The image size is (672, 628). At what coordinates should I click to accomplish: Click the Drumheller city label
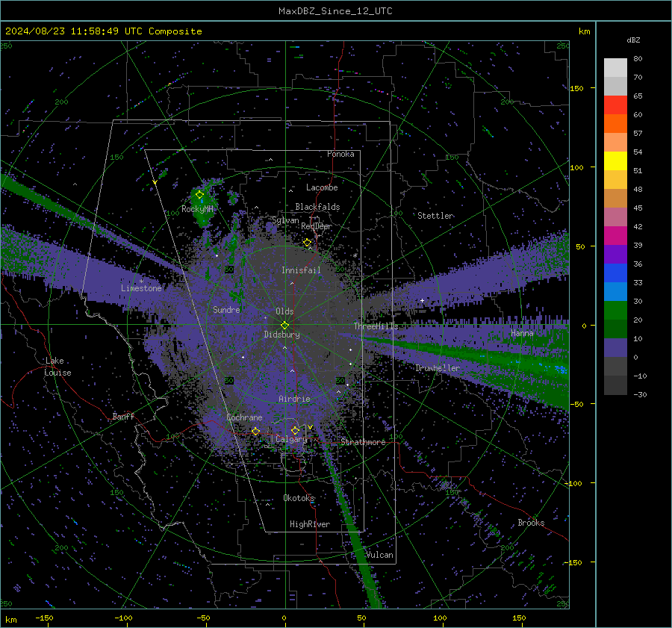click(x=438, y=368)
